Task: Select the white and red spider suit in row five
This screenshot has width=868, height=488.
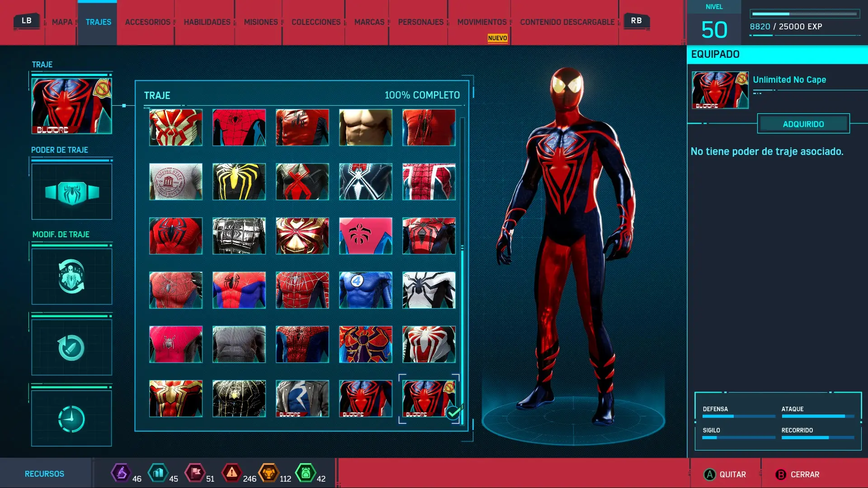Action: pos(429,344)
